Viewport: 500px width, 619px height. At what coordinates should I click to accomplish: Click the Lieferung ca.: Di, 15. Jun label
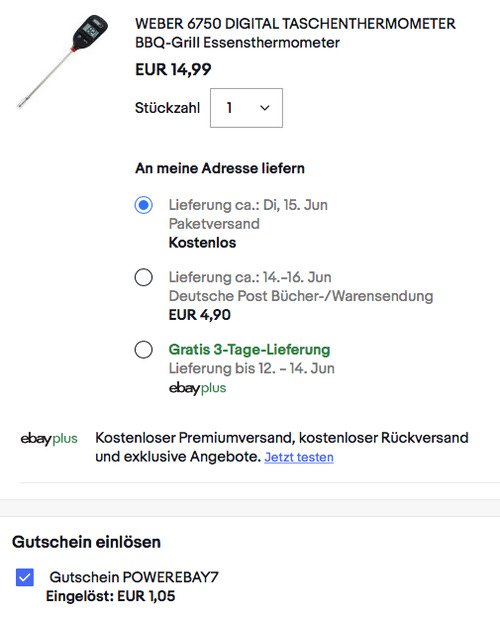click(x=248, y=205)
